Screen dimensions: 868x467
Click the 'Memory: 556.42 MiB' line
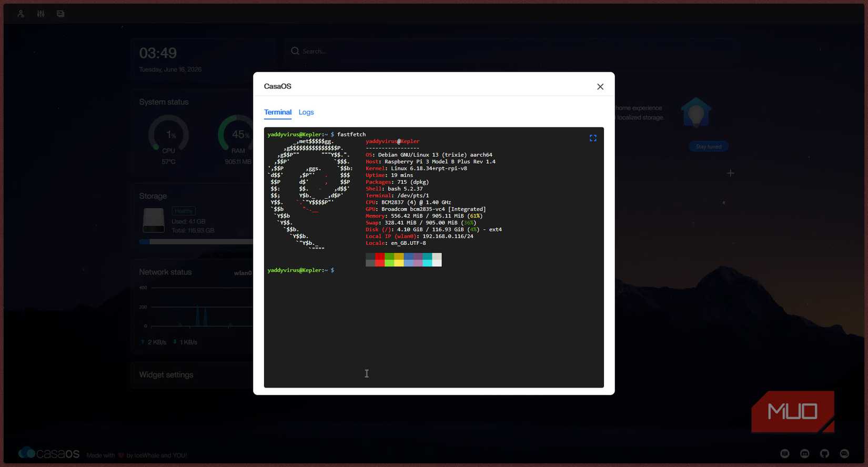(424, 216)
